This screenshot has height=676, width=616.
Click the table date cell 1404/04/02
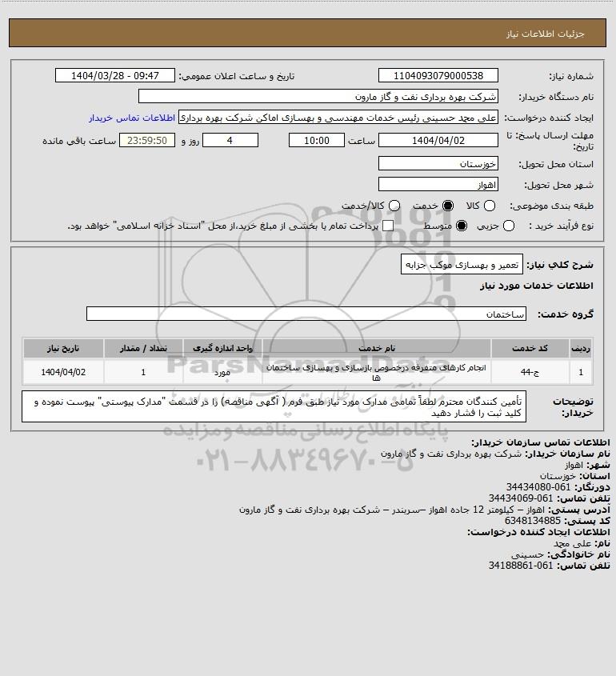coord(63,372)
